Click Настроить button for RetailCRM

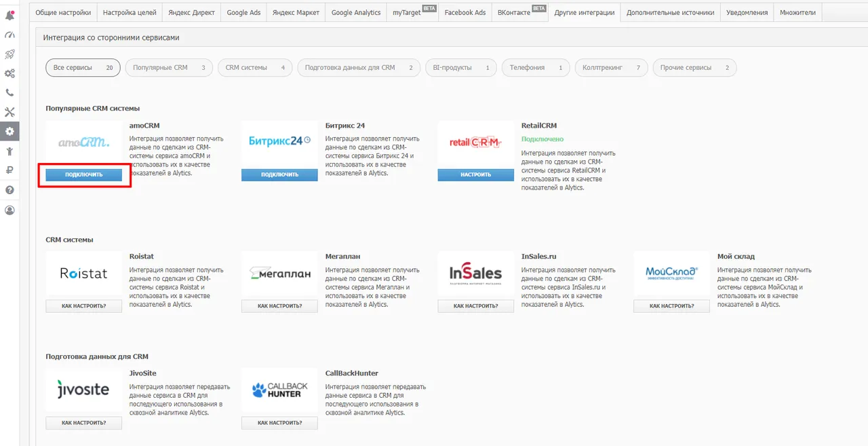point(475,174)
